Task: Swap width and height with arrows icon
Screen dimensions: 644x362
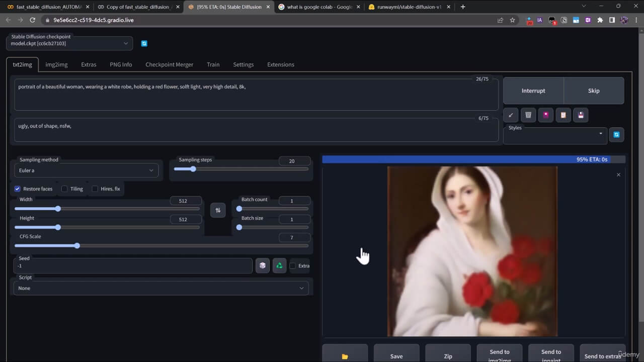Action: [x=218, y=210]
